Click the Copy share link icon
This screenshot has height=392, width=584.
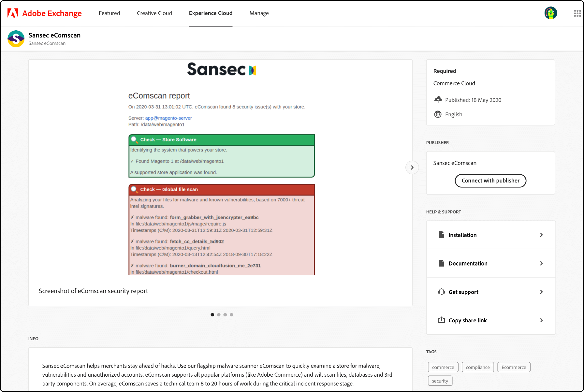tap(441, 320)
